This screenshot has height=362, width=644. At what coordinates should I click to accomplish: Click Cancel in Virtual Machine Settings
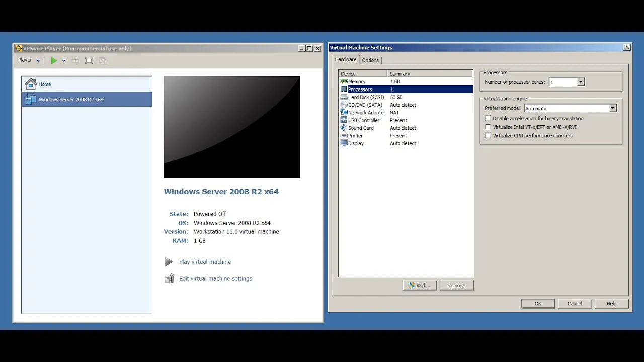click(575, 303)
